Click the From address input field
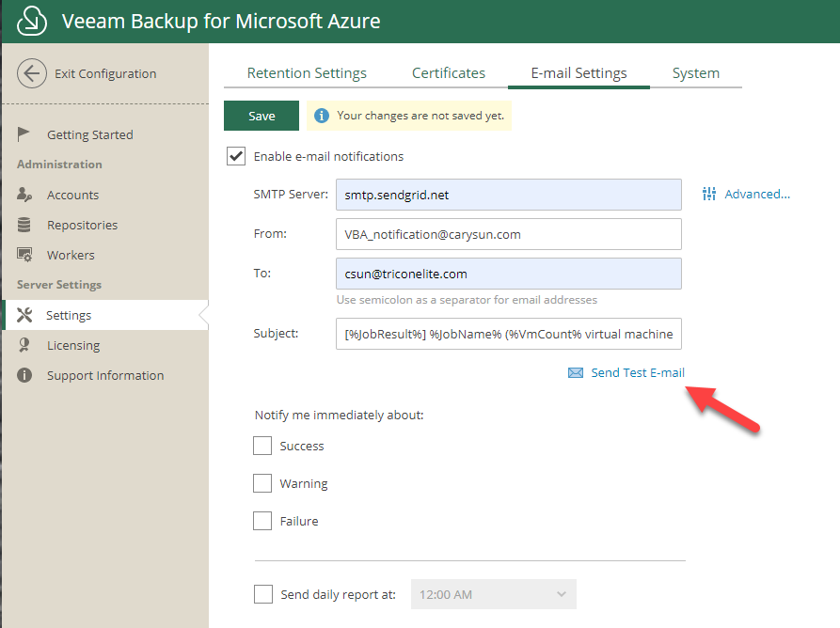 pos(508,234)
